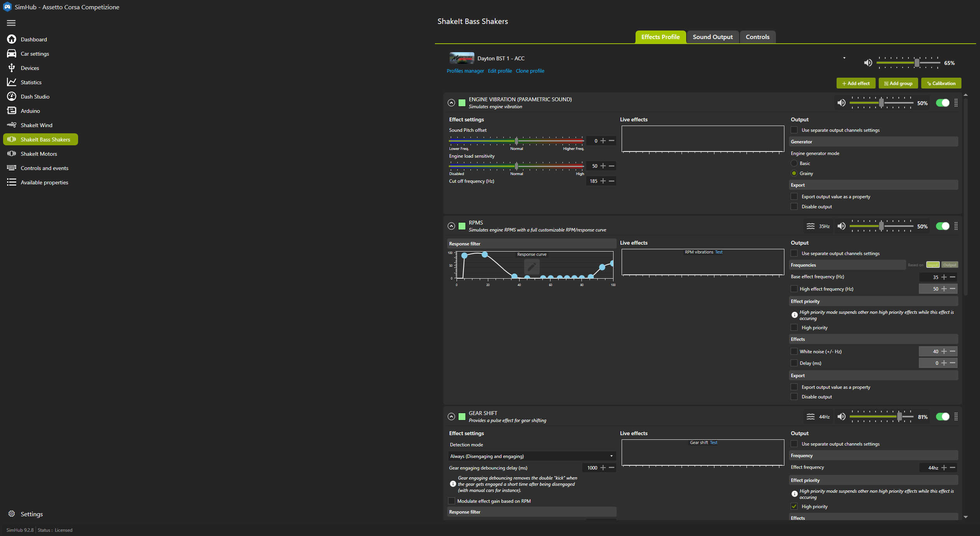This screenshot has height=536, width=980.
Task: Open Car settings car icon
Action: pyautogui.click(x=12, y=54)
